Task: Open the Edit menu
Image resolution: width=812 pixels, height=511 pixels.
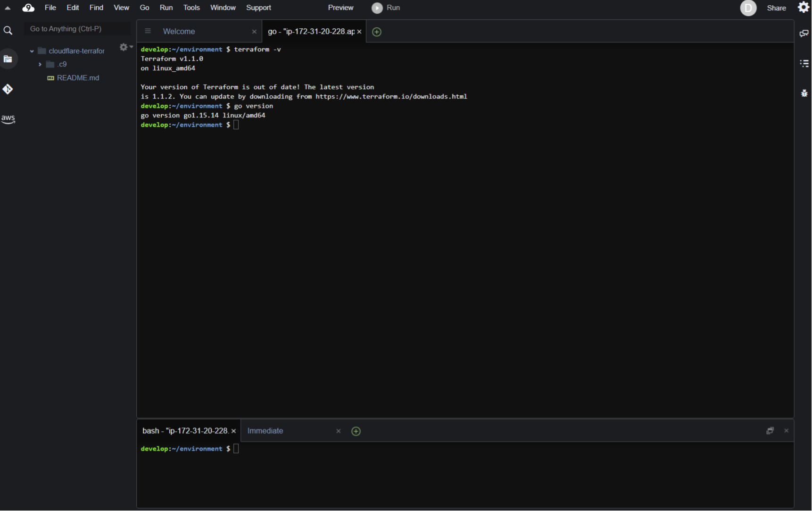Action: pyautogui.click(x=73, y=8)
